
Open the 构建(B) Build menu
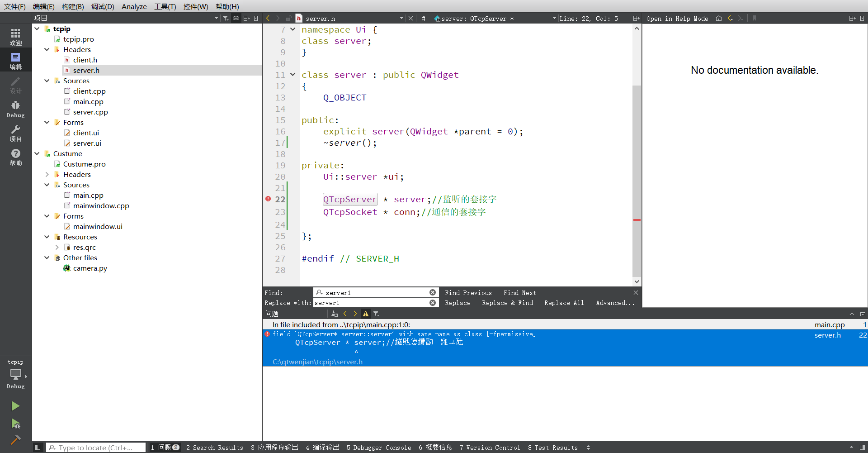point(73,6)
